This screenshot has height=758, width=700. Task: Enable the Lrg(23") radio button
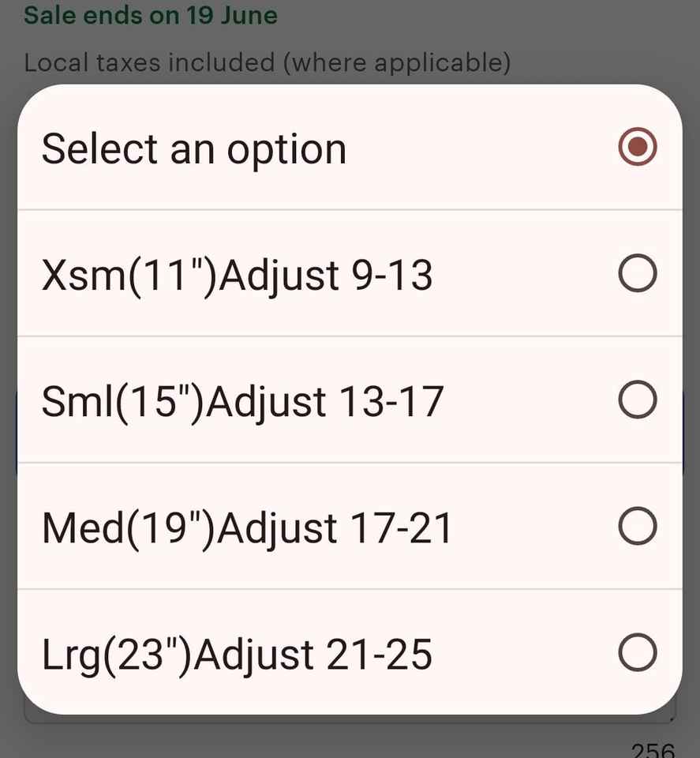[637, 653]
